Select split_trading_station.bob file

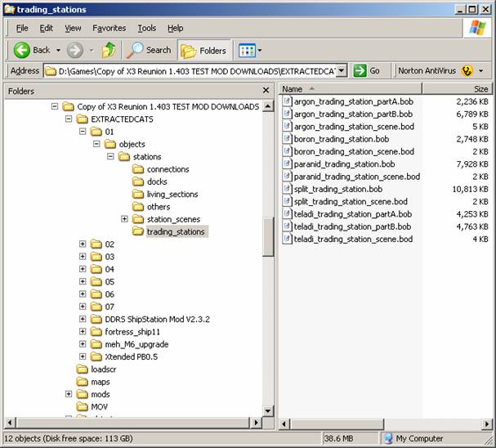coord(337,189)
